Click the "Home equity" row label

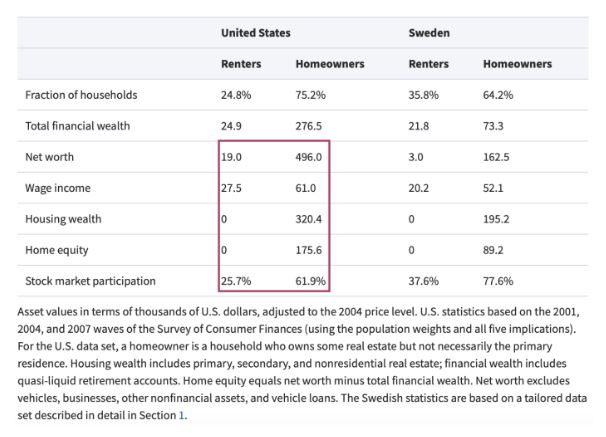[x=56, y=250]
